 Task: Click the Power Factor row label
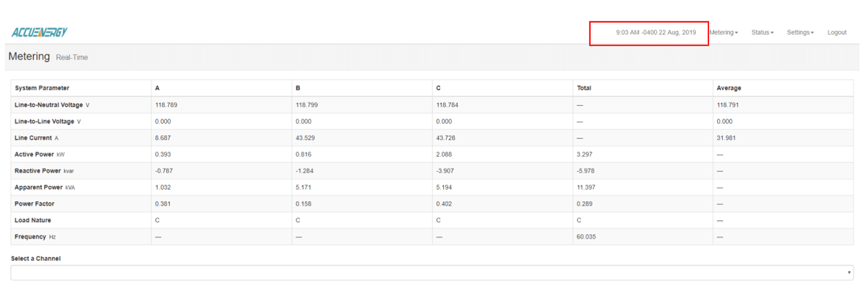[x=34, y=204]
